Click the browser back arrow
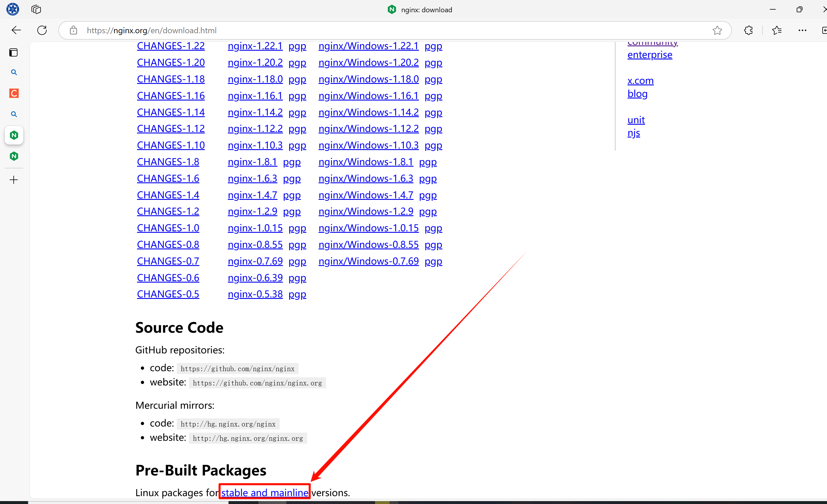The height and width of the screenshot is (504, 827). (x=16, y=30)
